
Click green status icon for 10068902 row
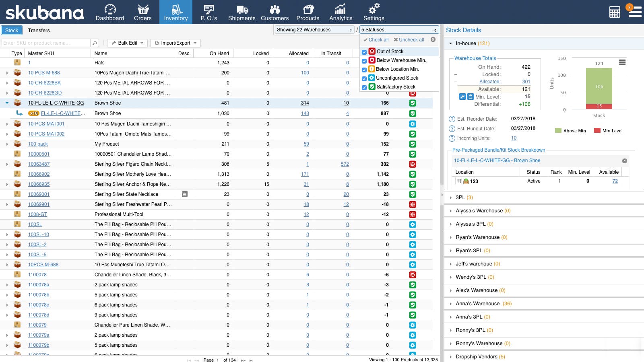413,174
